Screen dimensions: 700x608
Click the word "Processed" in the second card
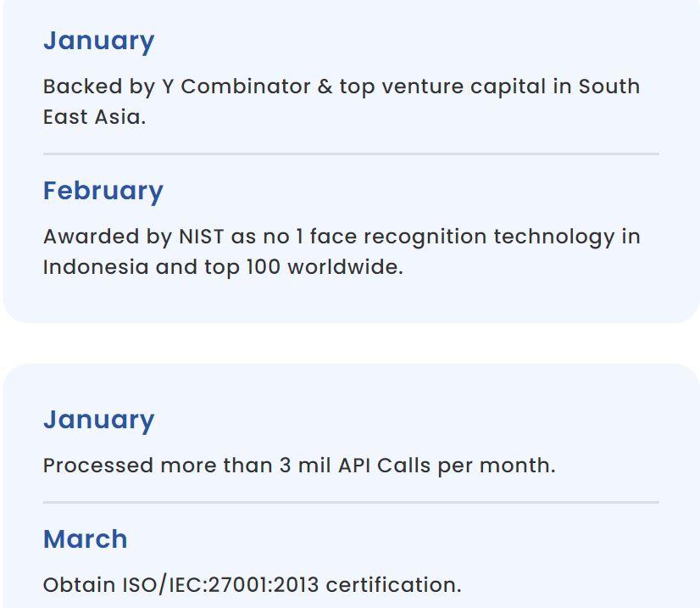pyautogui.click(x=98, y=466)
